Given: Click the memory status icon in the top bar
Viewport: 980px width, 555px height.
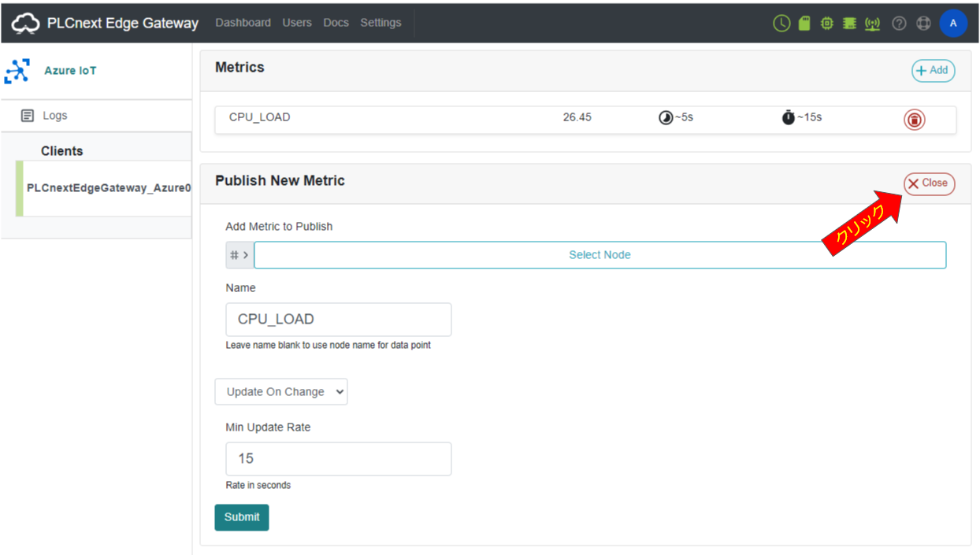Looking at the screenshot, I should [848, 23].
